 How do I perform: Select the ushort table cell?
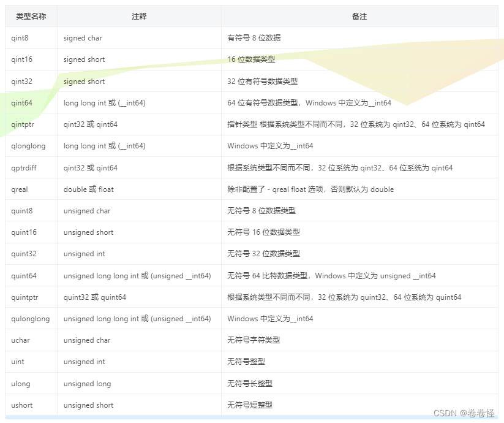[21, 405]
